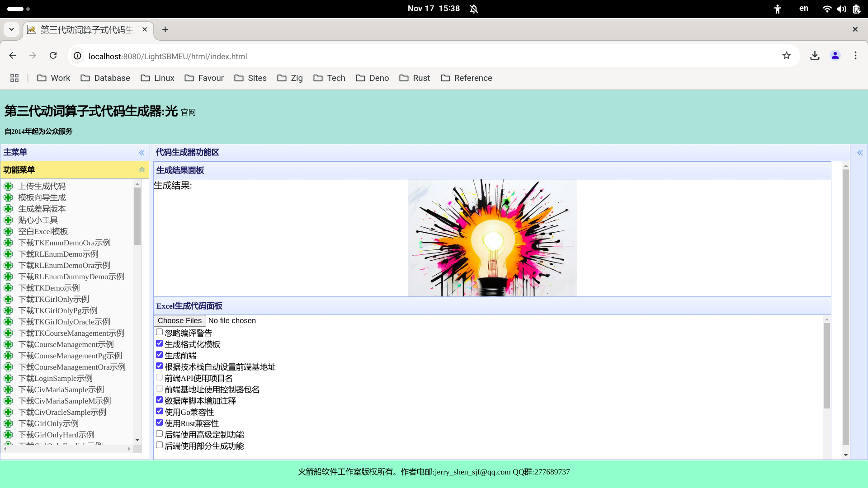Click green plus icon beside 下载LoginSample示例
Image resolution: width=868 pixels, height=488 pixels.
click(x=8, y=378)
